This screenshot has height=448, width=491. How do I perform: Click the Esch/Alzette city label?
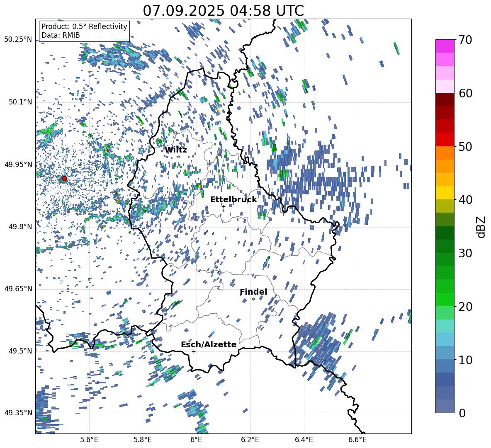coord(209,344)
